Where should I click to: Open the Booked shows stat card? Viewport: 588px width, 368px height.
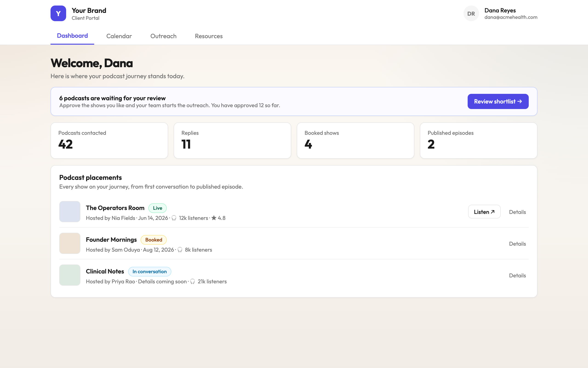(x=356, y=141)
